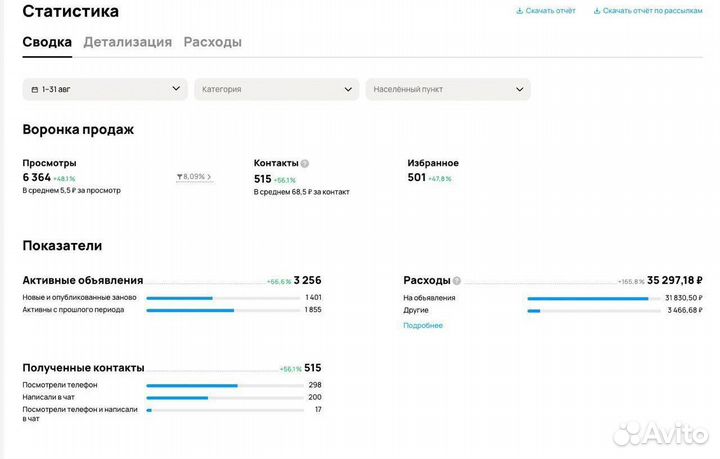Click the calendar icon in the date filter
This screenshot has width=720, height=459.
click(x=35, y=89)
